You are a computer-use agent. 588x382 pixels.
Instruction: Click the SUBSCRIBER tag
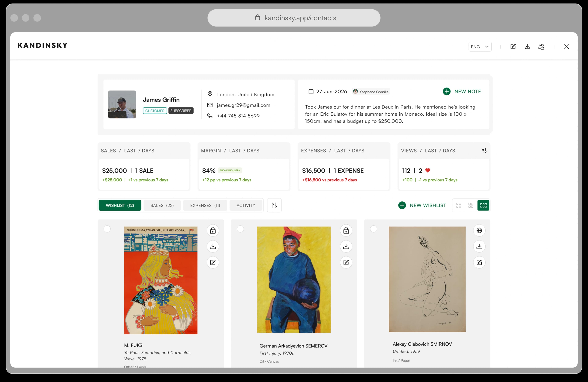(x=181, y=111)
